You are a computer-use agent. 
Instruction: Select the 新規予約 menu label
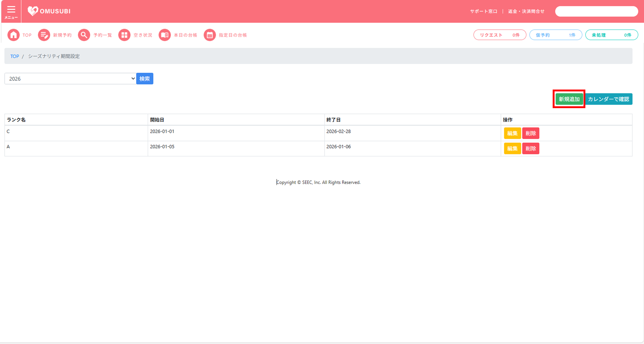tap(62, 35)
